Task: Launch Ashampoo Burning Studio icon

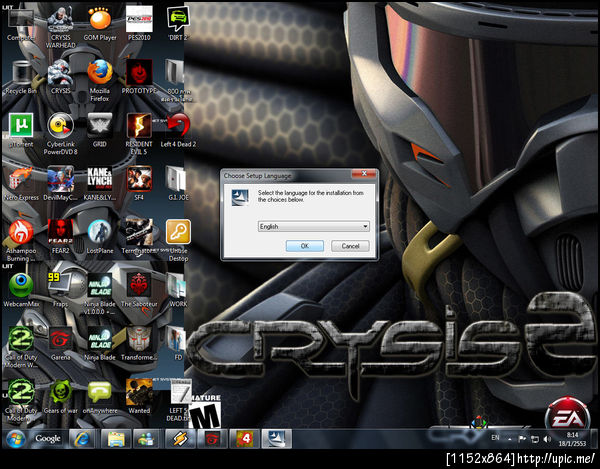Action: (21, 241)
